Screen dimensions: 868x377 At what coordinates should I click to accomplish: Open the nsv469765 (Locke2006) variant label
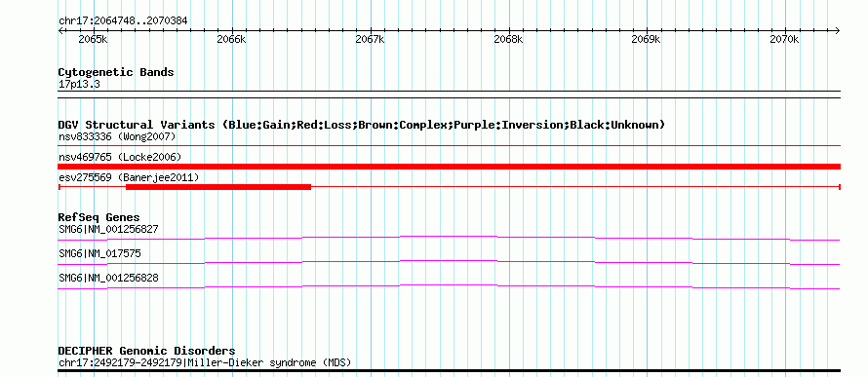120,157
